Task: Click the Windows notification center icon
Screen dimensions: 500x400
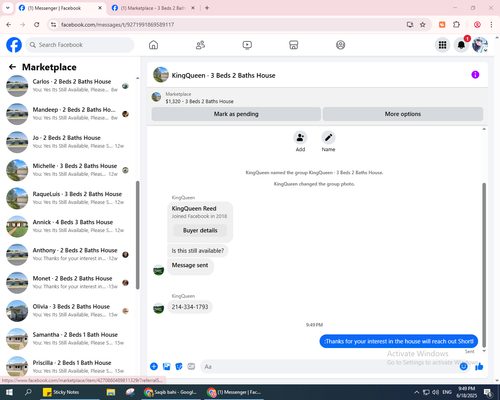Action: (x=489, y=392)
